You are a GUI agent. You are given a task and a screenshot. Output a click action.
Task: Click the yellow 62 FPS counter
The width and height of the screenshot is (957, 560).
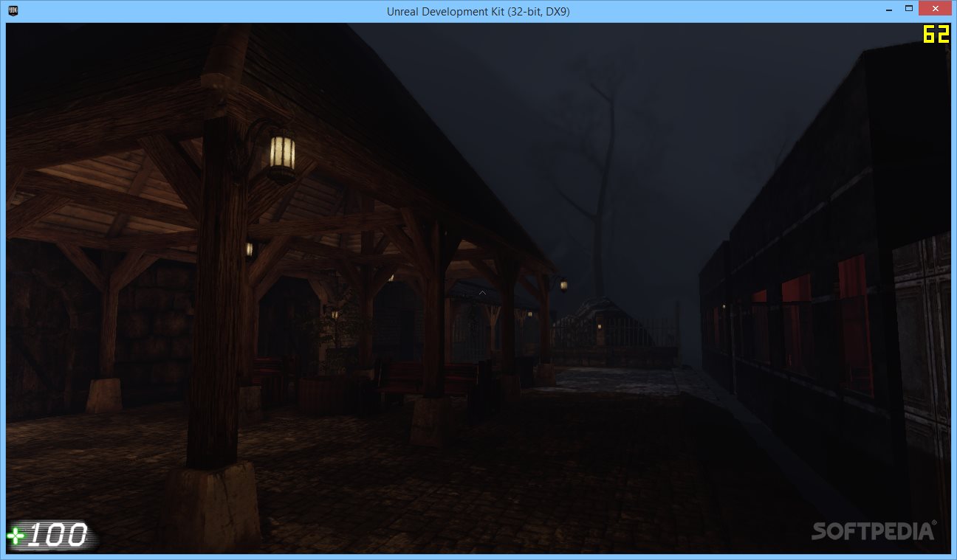coord(936,35)
